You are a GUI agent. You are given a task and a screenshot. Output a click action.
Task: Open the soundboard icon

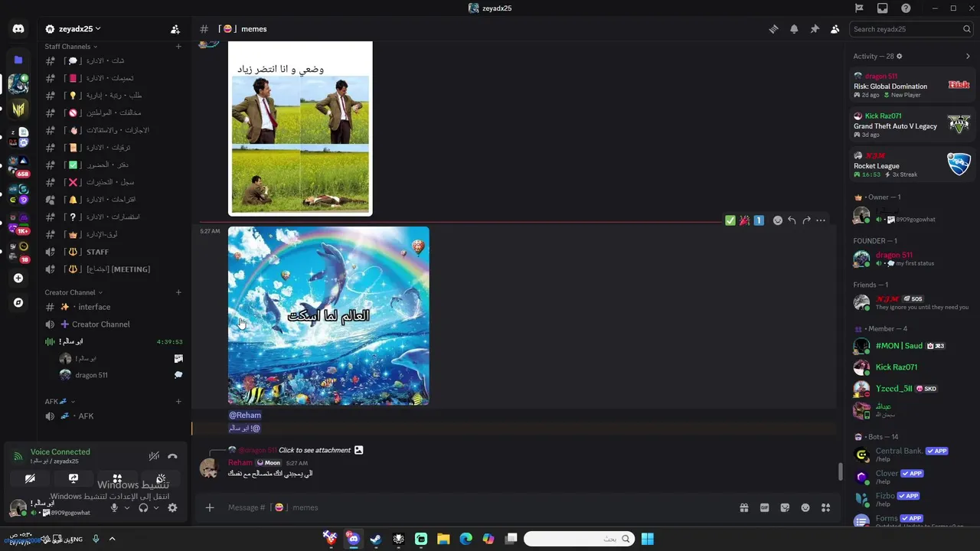click(x=161, y=478)
